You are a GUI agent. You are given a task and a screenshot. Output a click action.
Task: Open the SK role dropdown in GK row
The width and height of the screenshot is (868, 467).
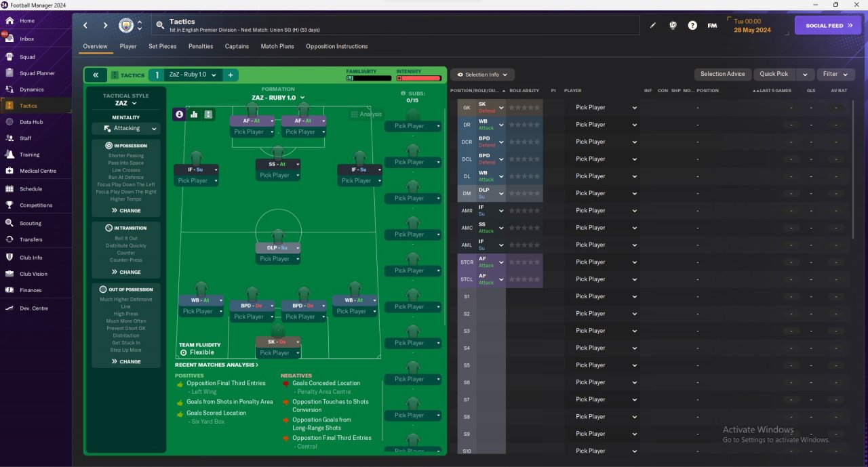coord(491,108)
